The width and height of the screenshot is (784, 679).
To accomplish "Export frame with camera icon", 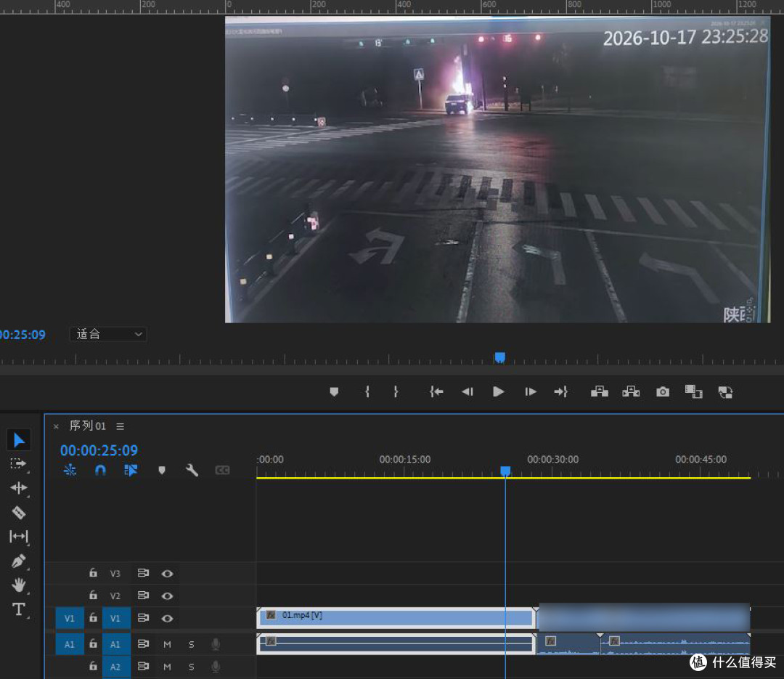I will (x=663, y=392).
